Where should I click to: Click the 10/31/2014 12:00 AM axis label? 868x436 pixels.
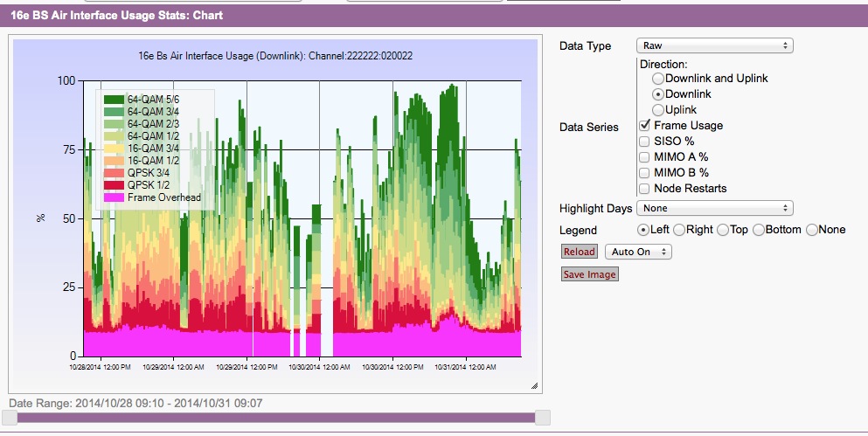tap(466, 367)
